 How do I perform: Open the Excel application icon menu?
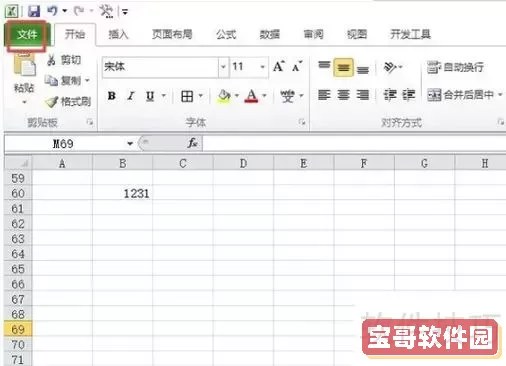[11, 11]
